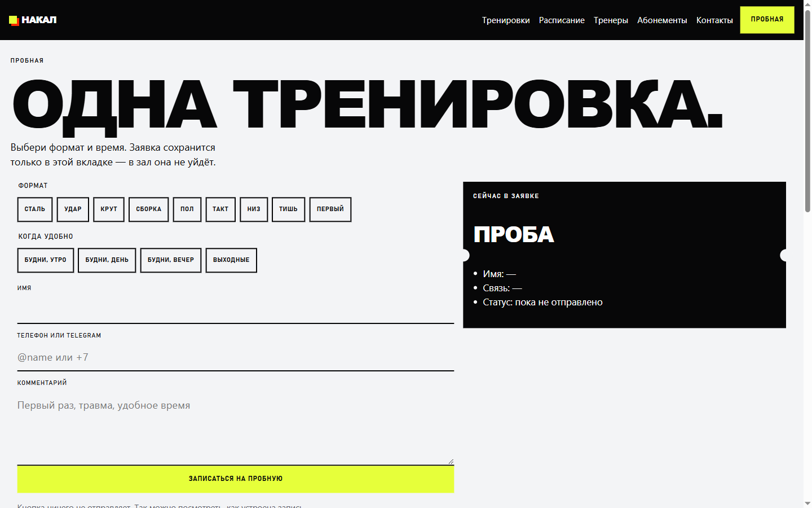Select the СБОРКА format chip
Image resolution: width=812 pixels, height=508 pixels.
click(x=149, y=209)
